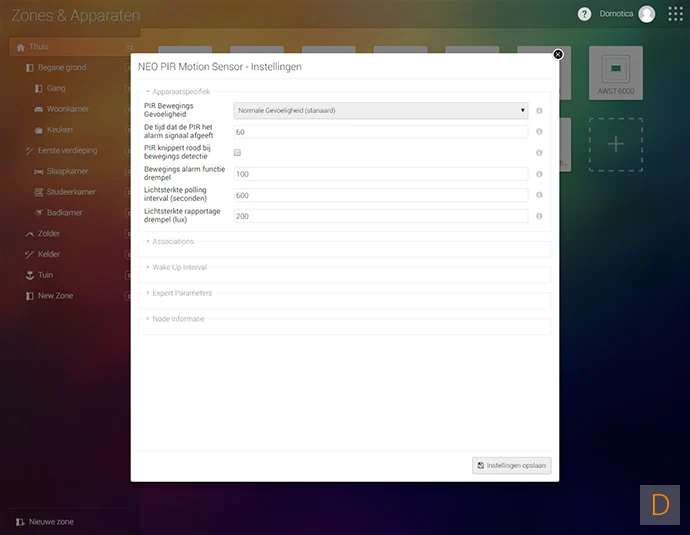Select the Thuis zone
690x535 pixels.
click(39, 47)
